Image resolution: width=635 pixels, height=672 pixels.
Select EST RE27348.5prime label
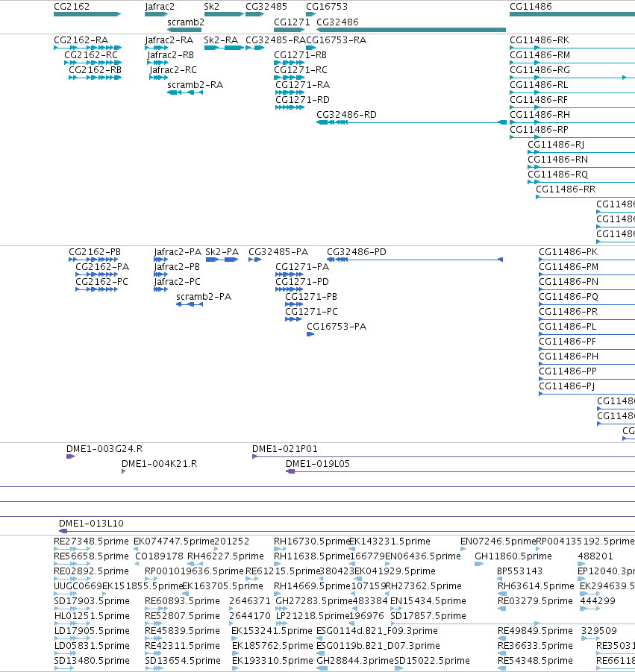point(91,541)
